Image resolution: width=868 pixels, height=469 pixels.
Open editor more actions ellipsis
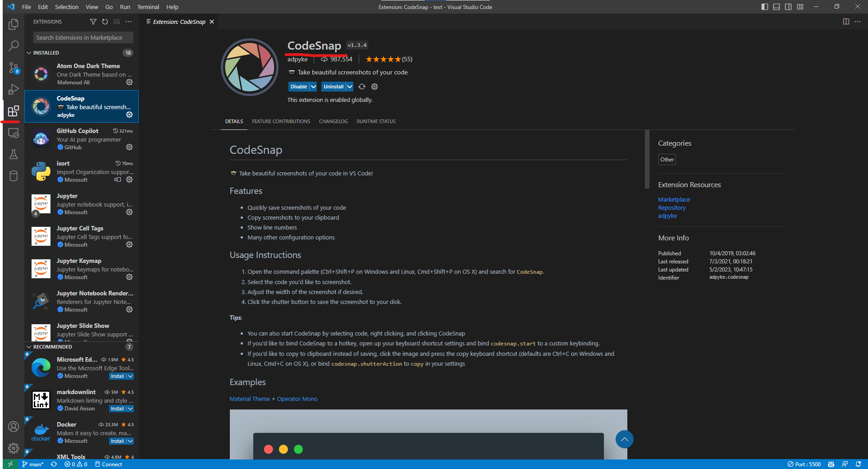point(858,22)
